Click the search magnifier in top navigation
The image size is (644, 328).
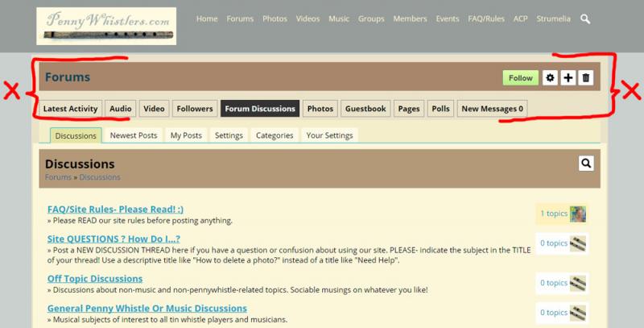[x=585, y=19]
